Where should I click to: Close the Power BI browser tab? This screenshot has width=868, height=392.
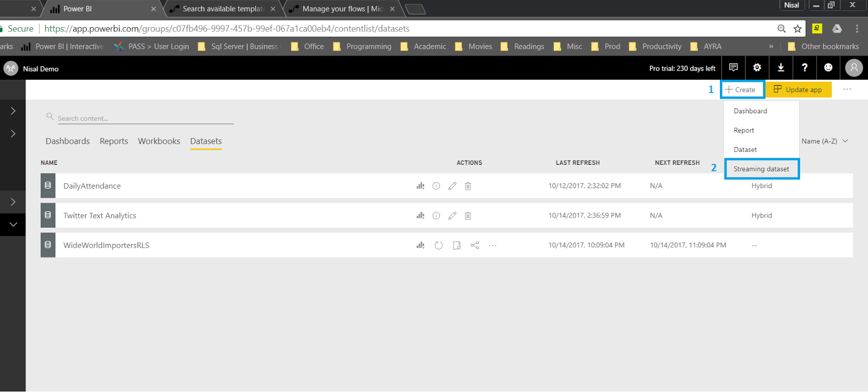click(x=154, y=9)
